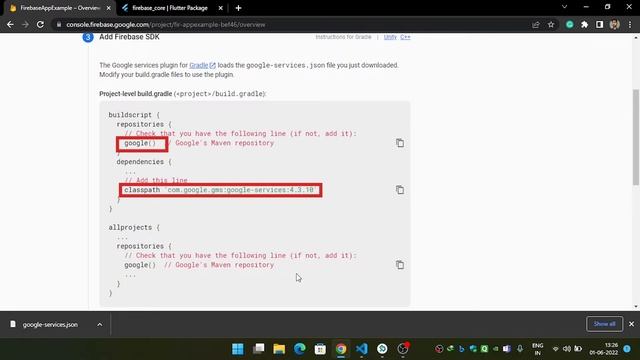Bookmark this page with star
The width and height of the screenshot is (640, 360).
tap(551, 24)
